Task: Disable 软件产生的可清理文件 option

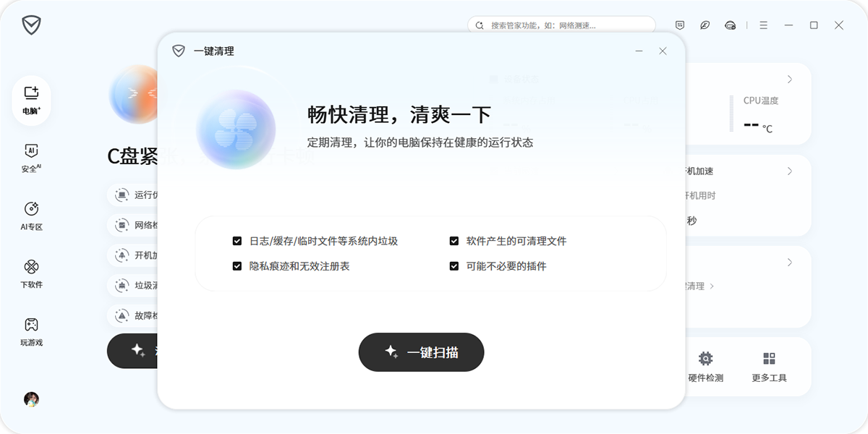Action: [x=454, y=240]
